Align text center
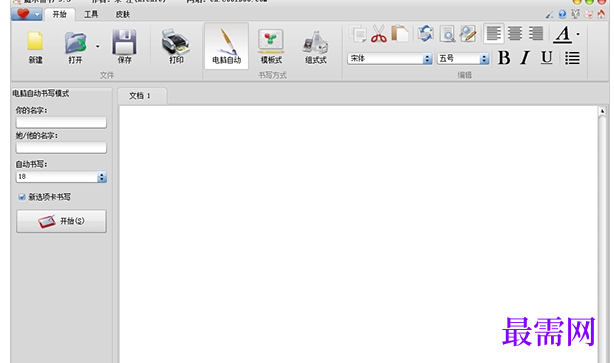The image size is (614, 363). [x=515, y=33]
